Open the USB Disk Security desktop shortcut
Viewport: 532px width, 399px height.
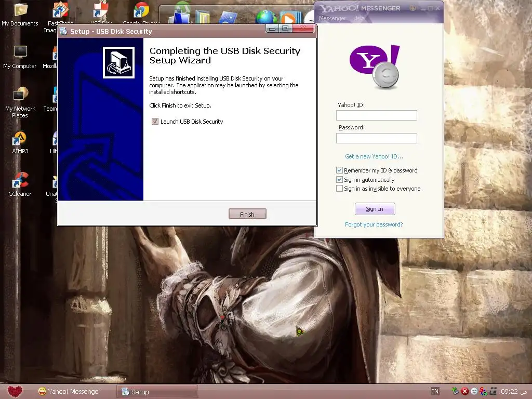[x=101, y=12]
